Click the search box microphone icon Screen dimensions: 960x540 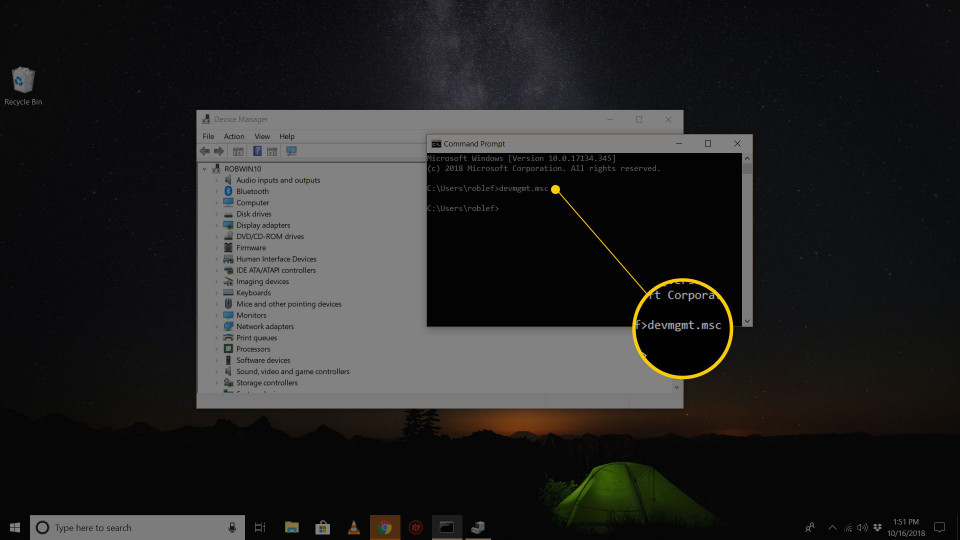tap(232, 528)
